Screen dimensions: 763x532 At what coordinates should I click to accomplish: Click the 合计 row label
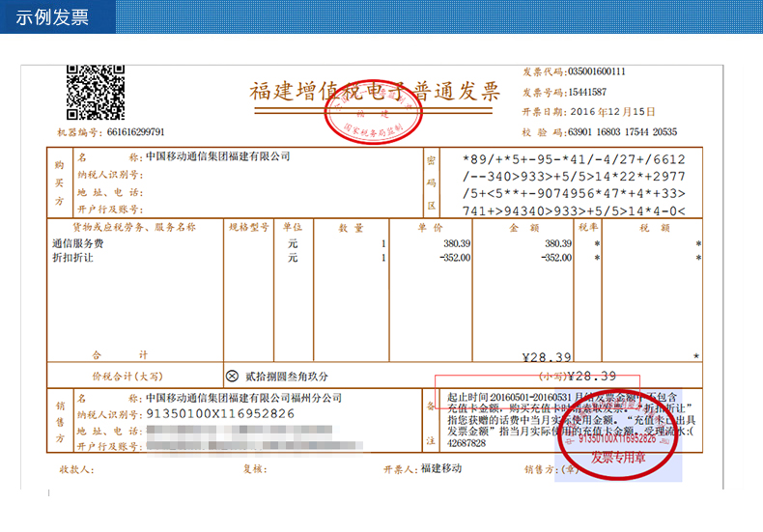point(120,355)
